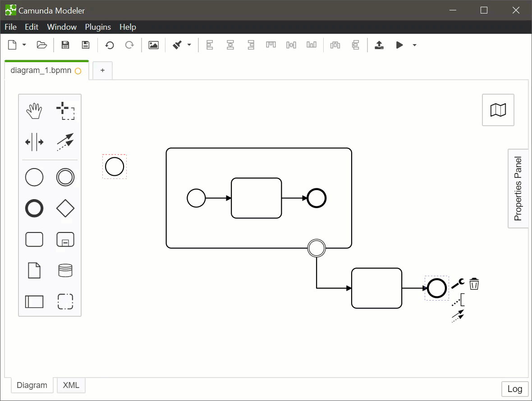Screen dimensions: 532x401
Task: Start process instance play button
Action: tap(399, 45)
